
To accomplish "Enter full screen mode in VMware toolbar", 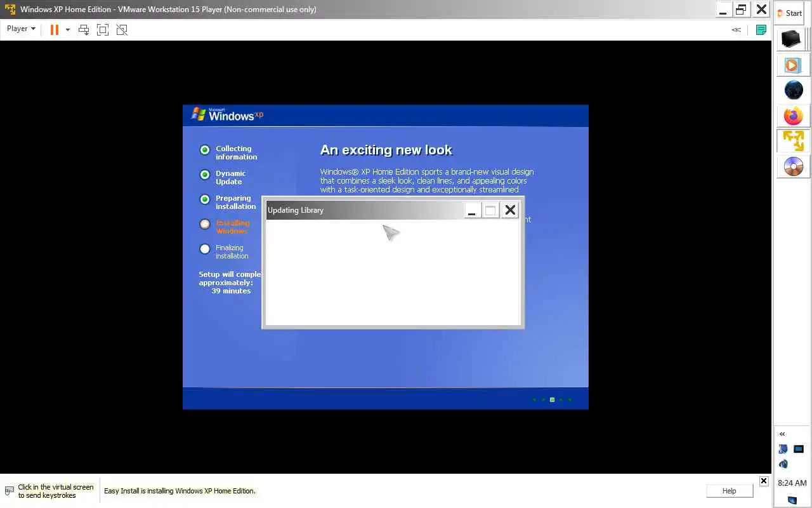I will [x=103, y=29].
